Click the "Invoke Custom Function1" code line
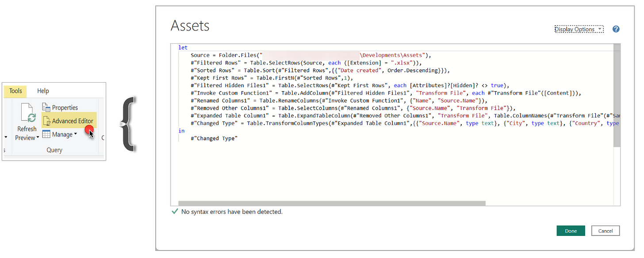The width and height of the screenshot is (644, 258). (x=385, y=93)
